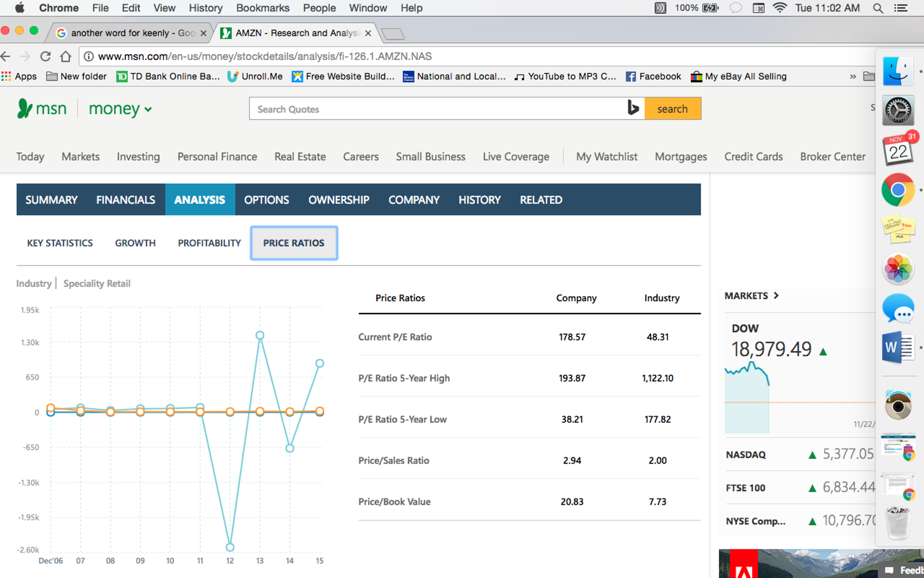Select the GROWTH subtab
Screen dimensions: 924x578
point(135,243)
